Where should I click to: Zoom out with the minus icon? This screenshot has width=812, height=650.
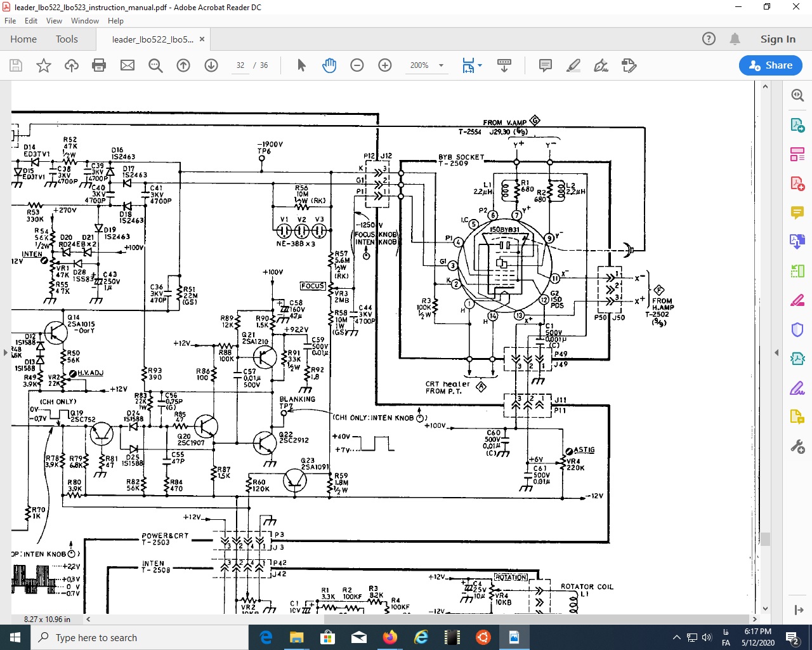coord(357,65)
